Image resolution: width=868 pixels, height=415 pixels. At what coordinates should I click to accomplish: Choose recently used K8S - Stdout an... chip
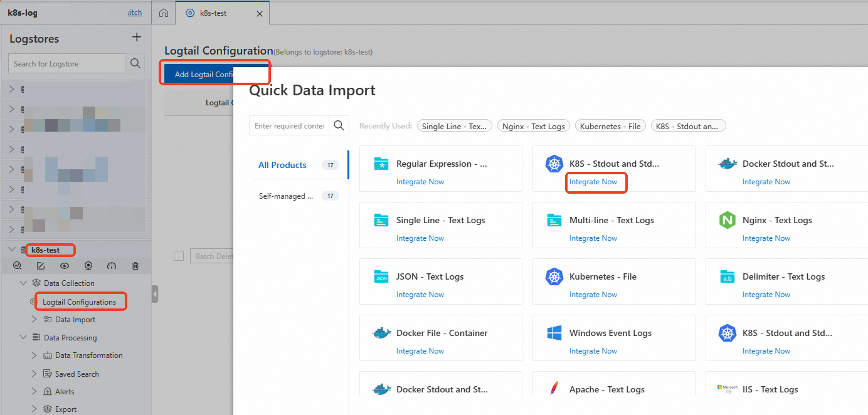688,126
